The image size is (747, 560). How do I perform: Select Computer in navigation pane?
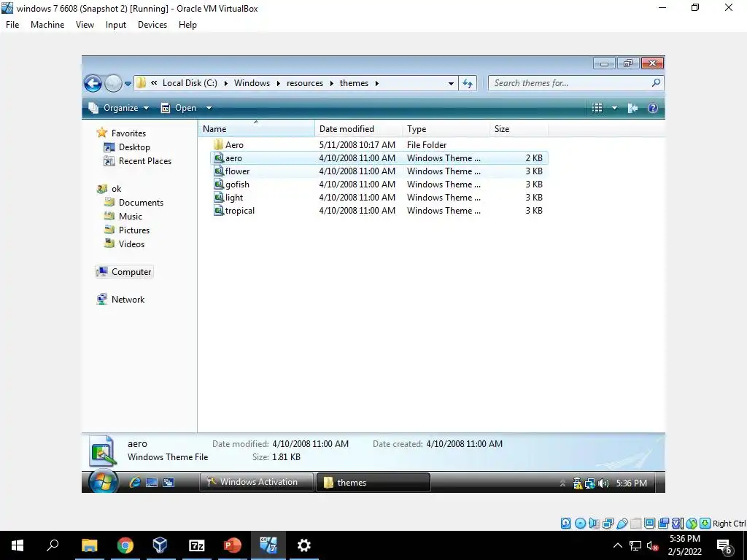(124, 272)
